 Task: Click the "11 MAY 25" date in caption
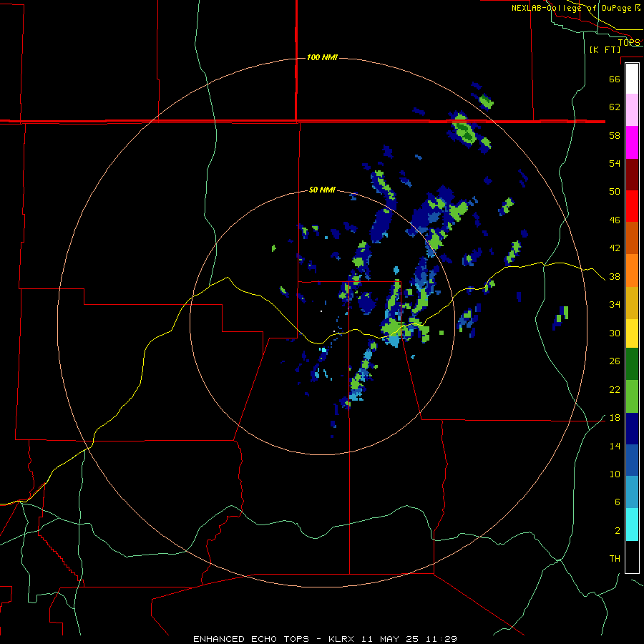tap(390, 639)
